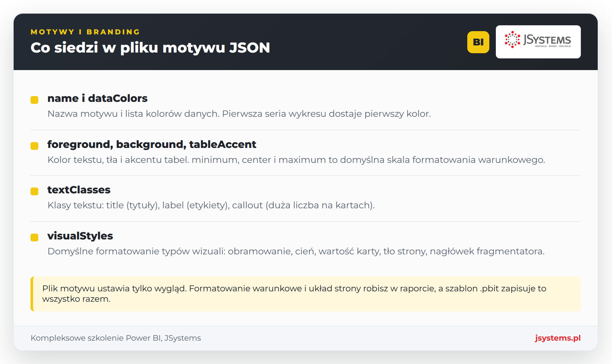The height and width of the screenshot is (364, 612).
Task: Click the 'MOTYWY I BRANDING' section label
Action: click(85, 32)
